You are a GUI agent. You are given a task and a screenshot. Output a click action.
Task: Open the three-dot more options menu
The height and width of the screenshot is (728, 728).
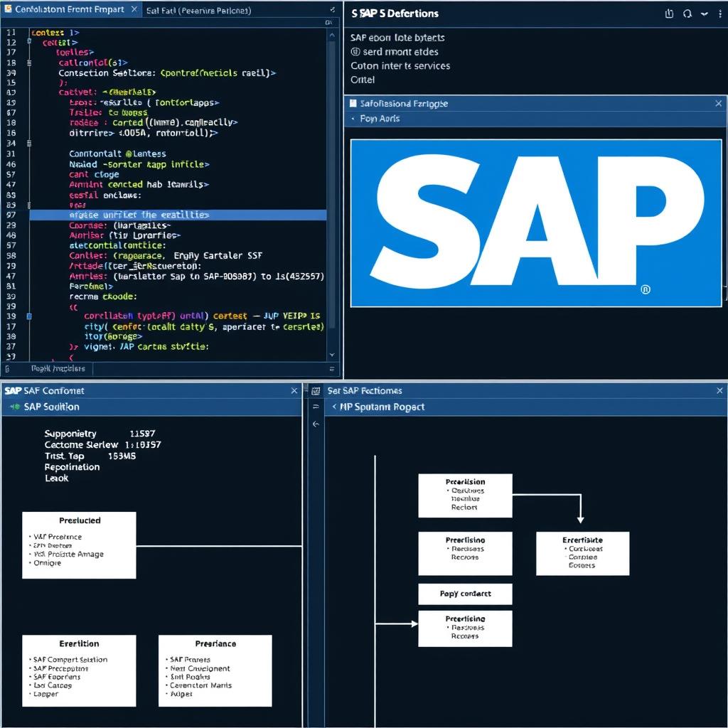tap(720, 14)
